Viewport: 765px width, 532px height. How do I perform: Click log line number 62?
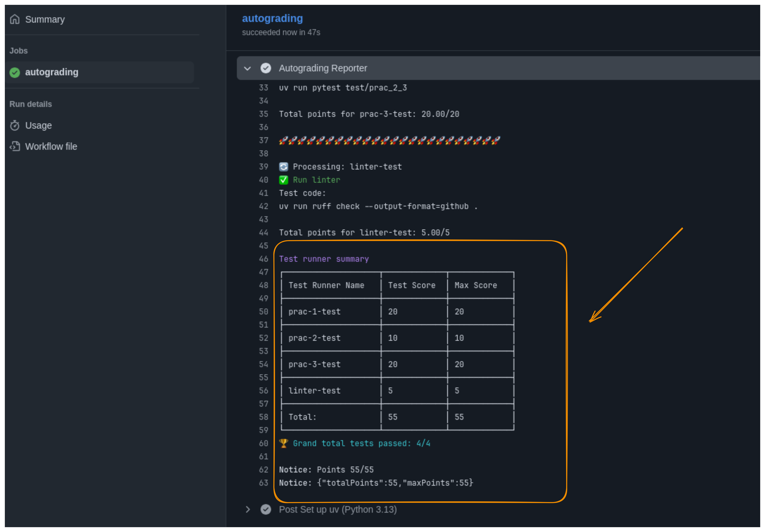[263, 470]
